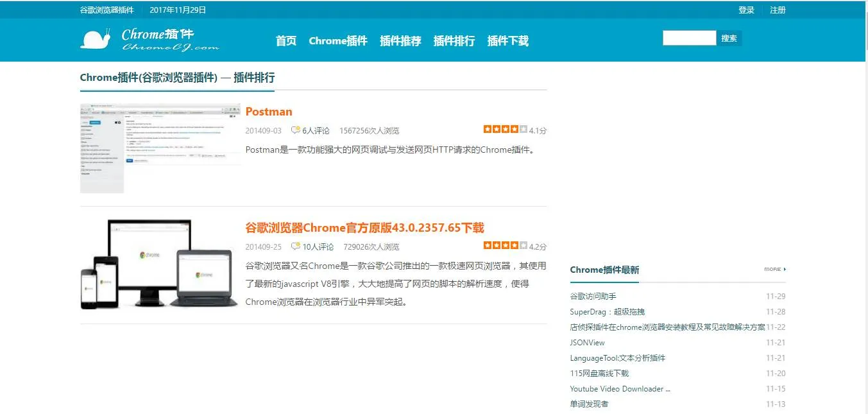Click 729026次人浏览 view count
The width and height of the screenshot is (868, 414).
(371, 247)
